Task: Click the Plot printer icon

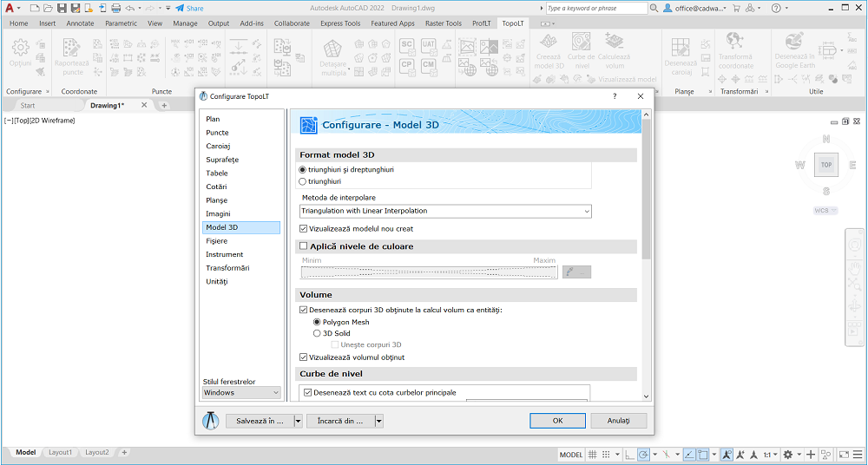Action: (x=115, y=8)
